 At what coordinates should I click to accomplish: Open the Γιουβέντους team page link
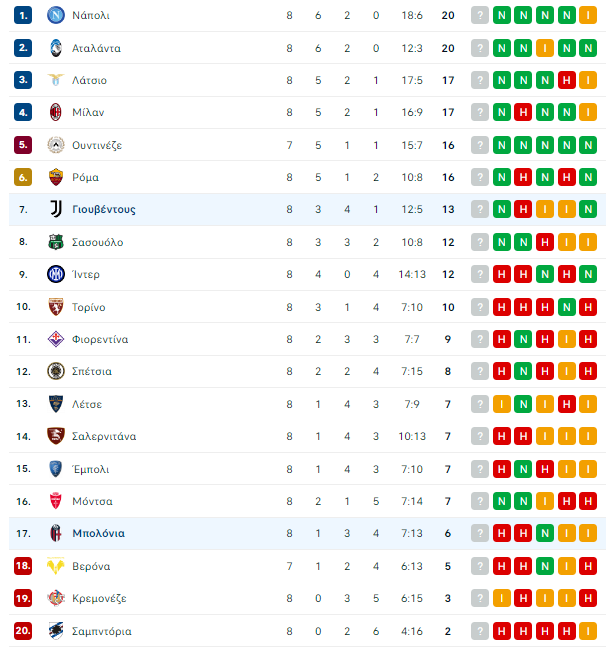[104, 209]
